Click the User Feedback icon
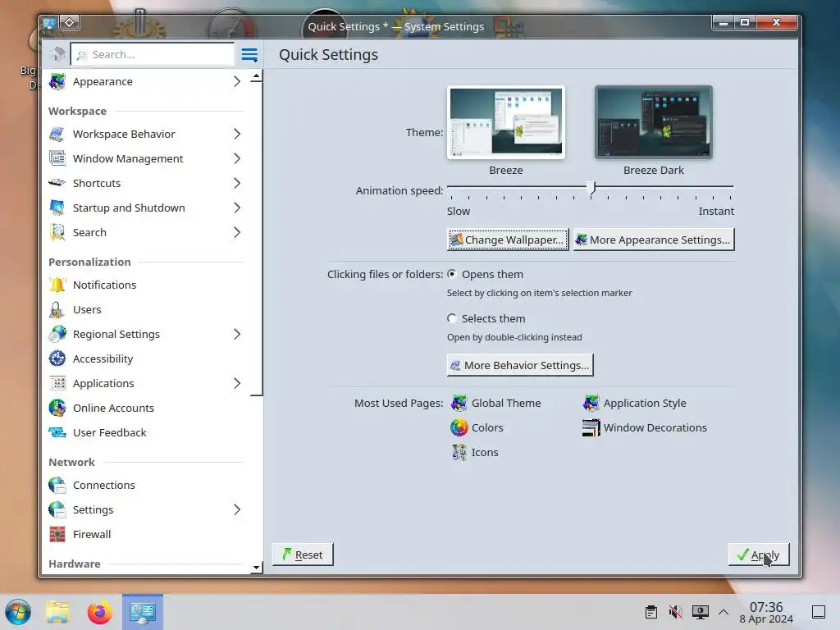The height and width of the screenshot is (630, 840). pos(57,433)
